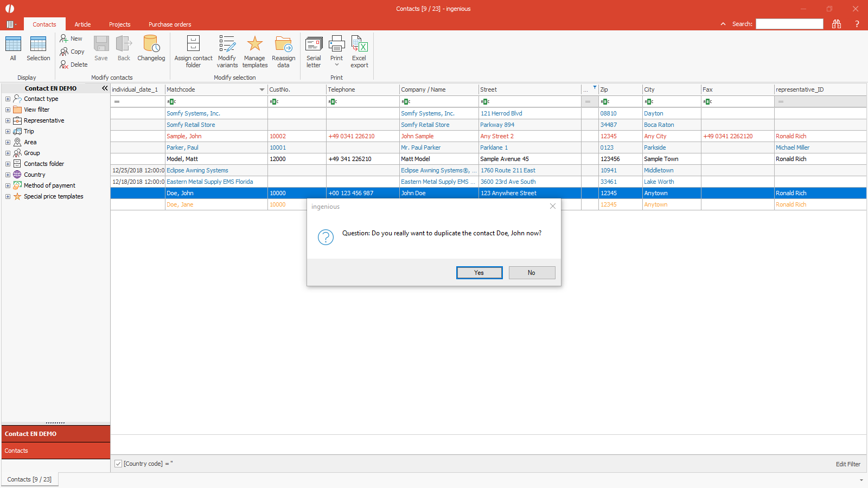Show all contacts with All icon
This screenshot has height=488, width=868.
(13, 44)
